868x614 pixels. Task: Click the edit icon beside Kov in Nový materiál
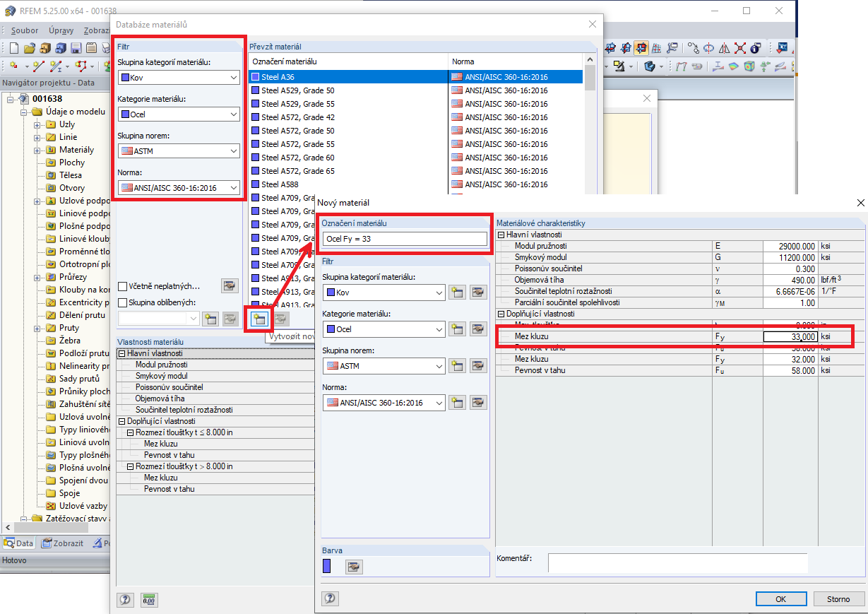[x=479, y=292]
